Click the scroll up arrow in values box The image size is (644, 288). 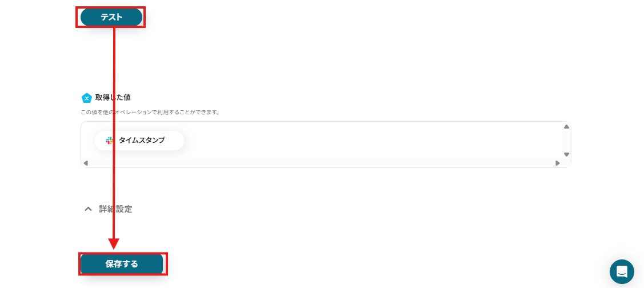(x=566, y=126)
